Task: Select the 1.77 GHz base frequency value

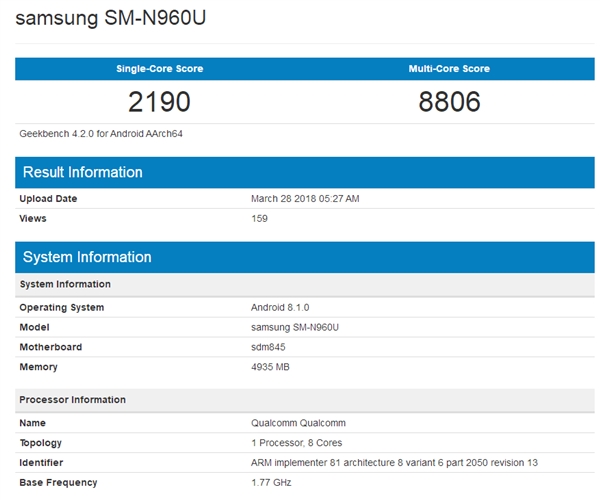Action: 272,482
